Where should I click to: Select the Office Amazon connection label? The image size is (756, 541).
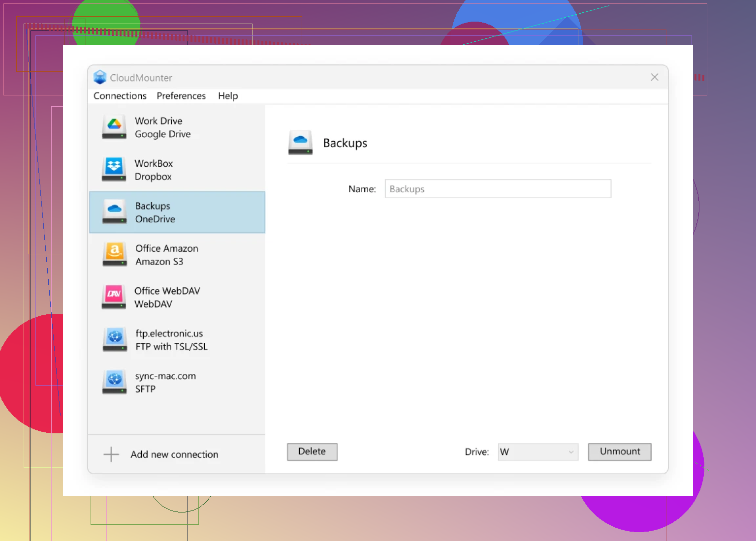[167, 248]
